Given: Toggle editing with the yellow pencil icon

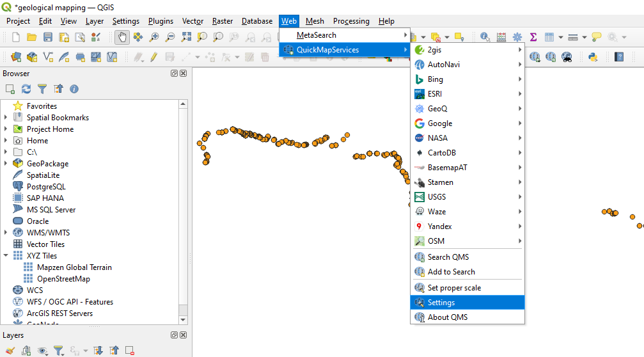Looking at the screenshot, I should [x=153, y=57].
